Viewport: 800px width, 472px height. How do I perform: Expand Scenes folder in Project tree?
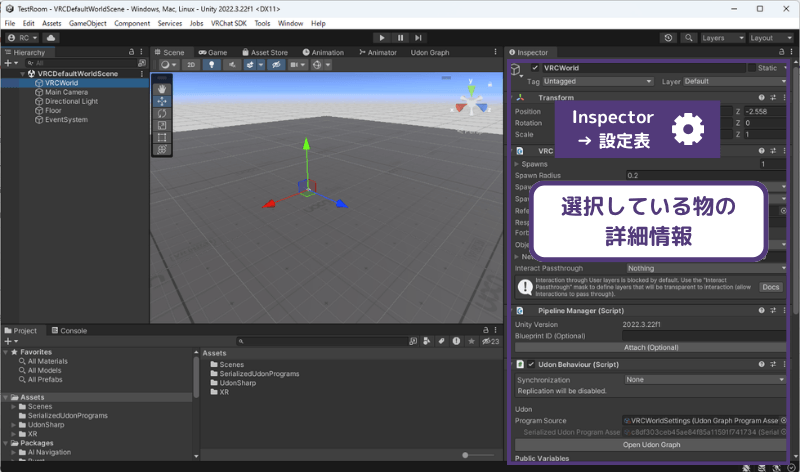point(14,407)
